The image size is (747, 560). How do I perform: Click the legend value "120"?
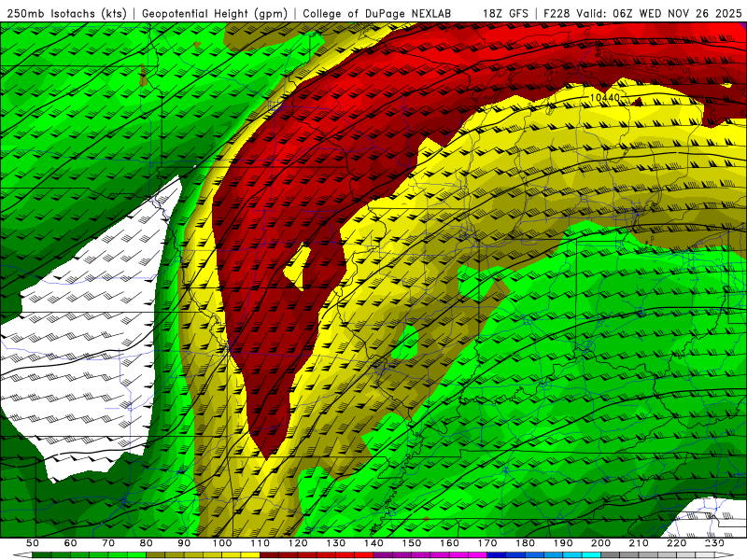[298, 543]
